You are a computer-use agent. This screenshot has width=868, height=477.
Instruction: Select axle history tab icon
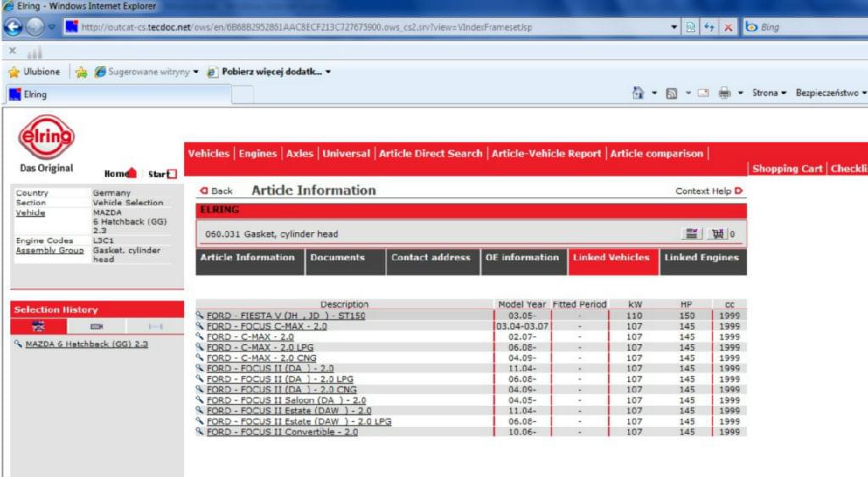click(x=156, y=326)
